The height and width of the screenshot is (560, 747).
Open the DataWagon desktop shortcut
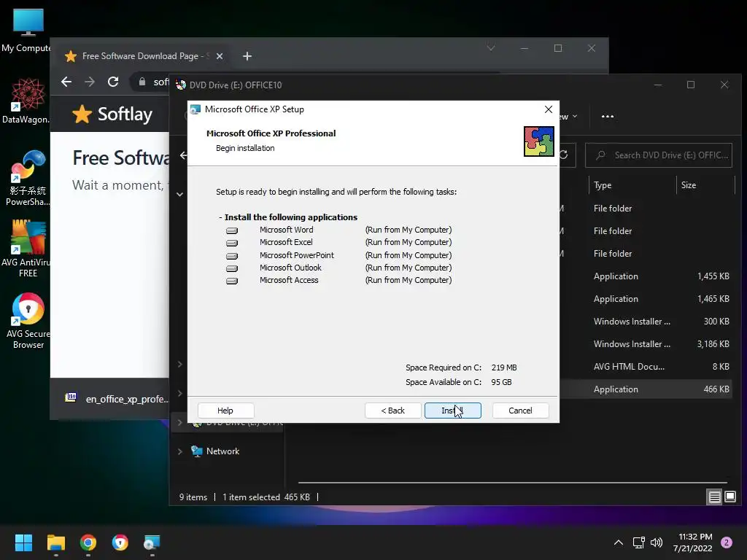tap(27, 101)
